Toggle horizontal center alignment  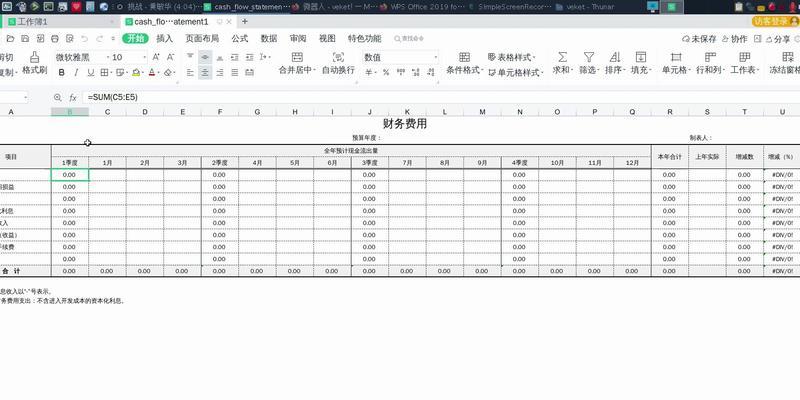tap(205, 72)
